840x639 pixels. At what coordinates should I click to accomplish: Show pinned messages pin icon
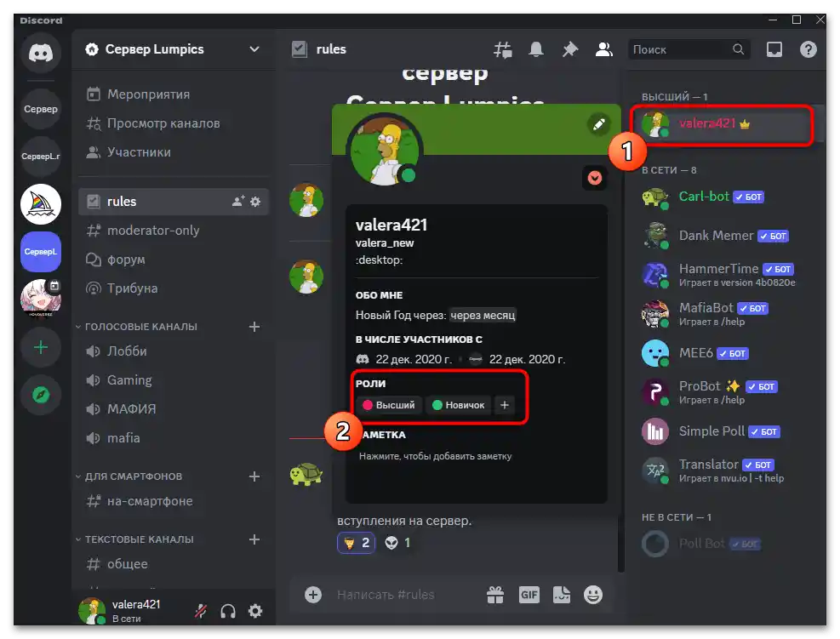pyautogui.click(x=569, y=49)
